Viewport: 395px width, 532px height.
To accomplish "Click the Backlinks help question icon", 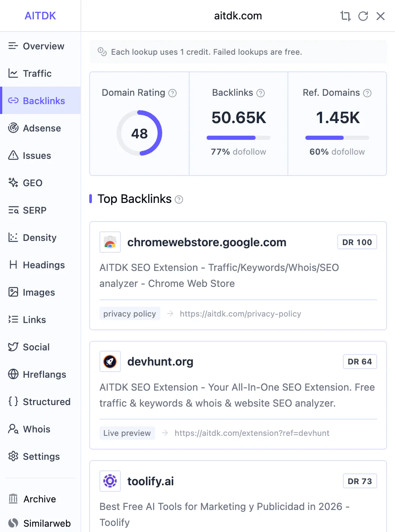I will (x=261, y=93).
